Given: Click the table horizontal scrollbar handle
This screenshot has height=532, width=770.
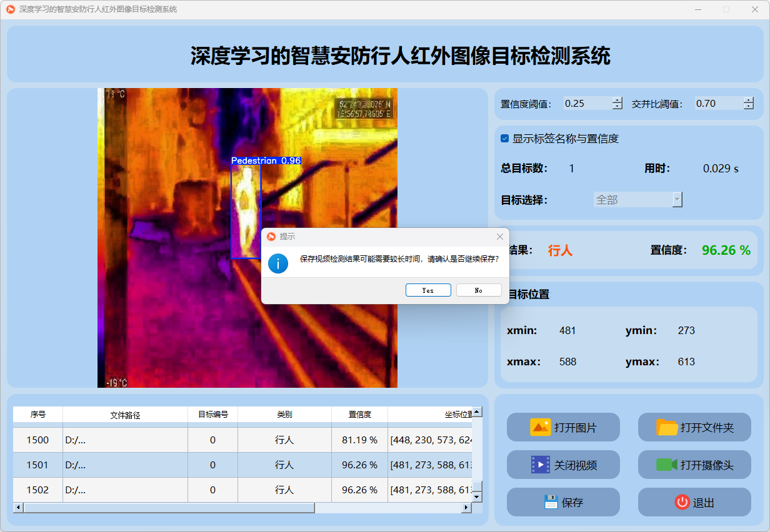Looking at the screenshot, I should click(x=169, y=508).
